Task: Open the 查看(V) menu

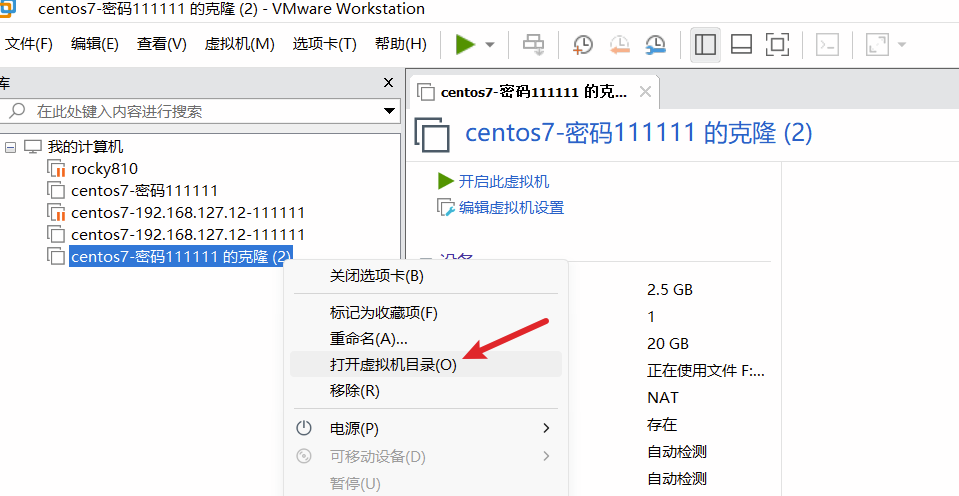Action: point(161,44)
